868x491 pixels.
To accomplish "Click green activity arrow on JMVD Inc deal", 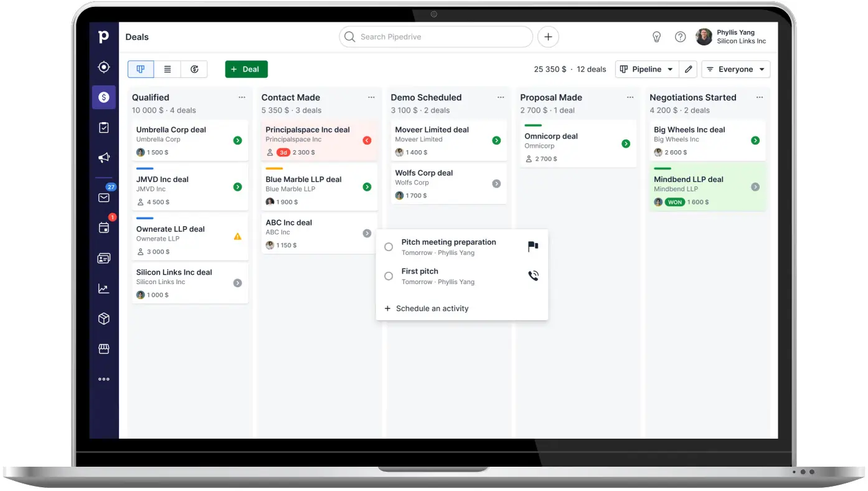I will point(237,187).
